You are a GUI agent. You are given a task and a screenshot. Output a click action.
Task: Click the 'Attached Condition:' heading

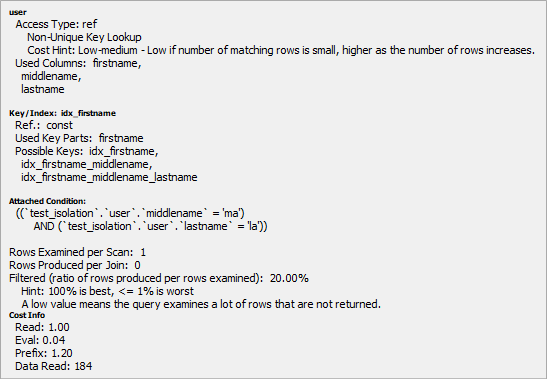pos(47,201)
